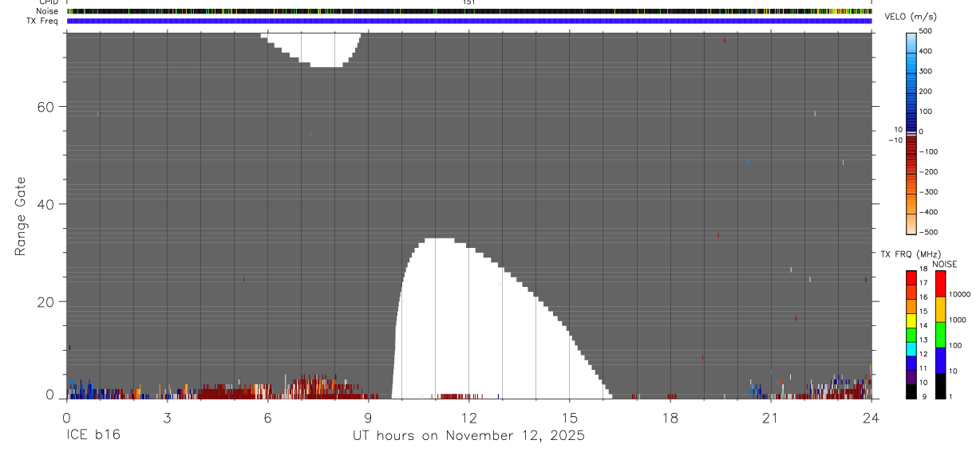Click the red scatter band near 11–12 UT

[x=459, y=395]
